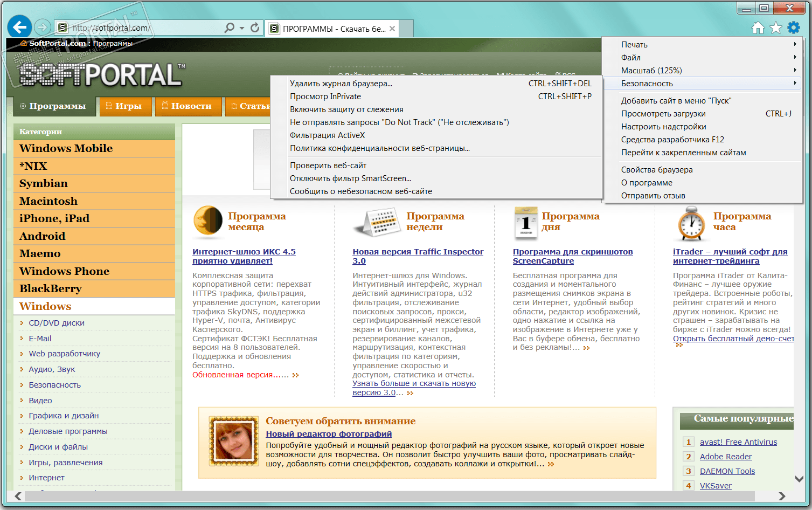Open the BlackBerry category

94,288
